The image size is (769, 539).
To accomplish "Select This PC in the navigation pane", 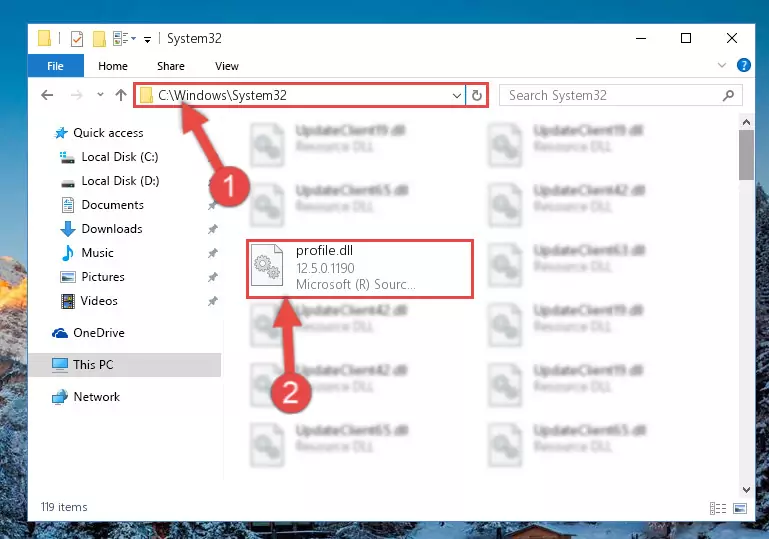I will pos(125,364).
